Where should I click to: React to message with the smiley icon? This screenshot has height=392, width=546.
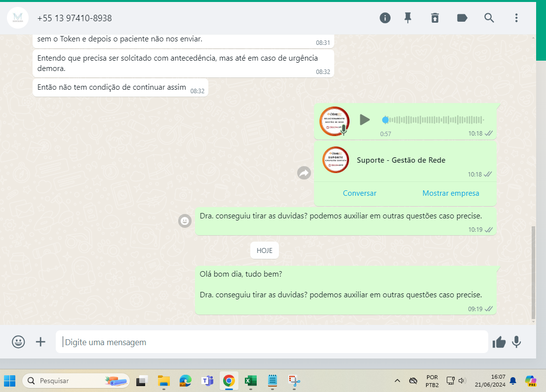click(x=185, y=221)
